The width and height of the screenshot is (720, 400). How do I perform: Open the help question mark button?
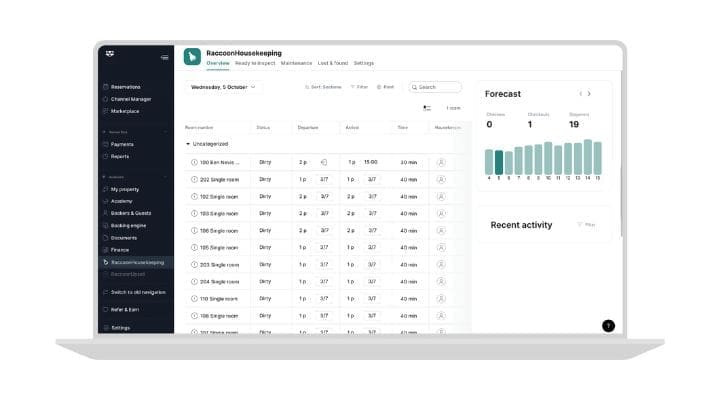point(608,326)
